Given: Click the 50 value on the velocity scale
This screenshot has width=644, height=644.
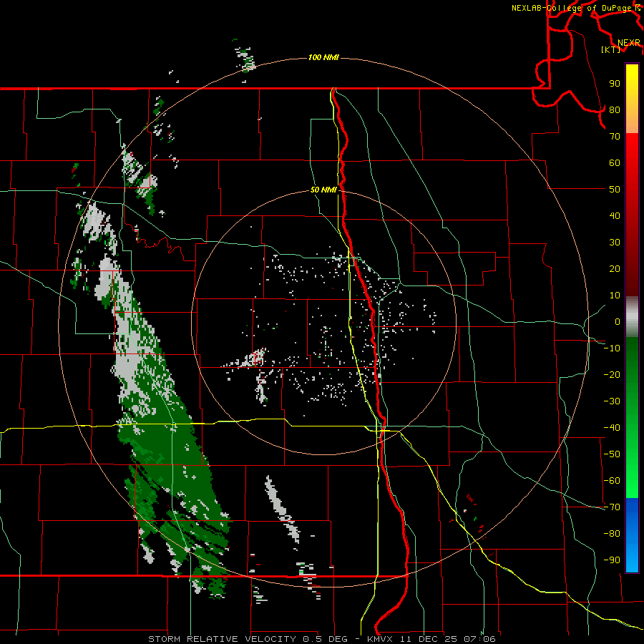Looking at the screenshot, I should (615, 190).
